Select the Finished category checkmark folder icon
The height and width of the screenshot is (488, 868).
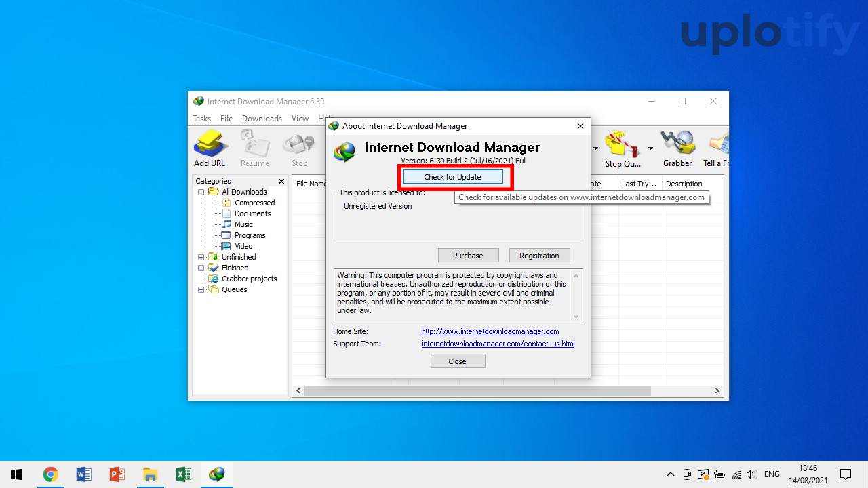[x=214, y=268]
